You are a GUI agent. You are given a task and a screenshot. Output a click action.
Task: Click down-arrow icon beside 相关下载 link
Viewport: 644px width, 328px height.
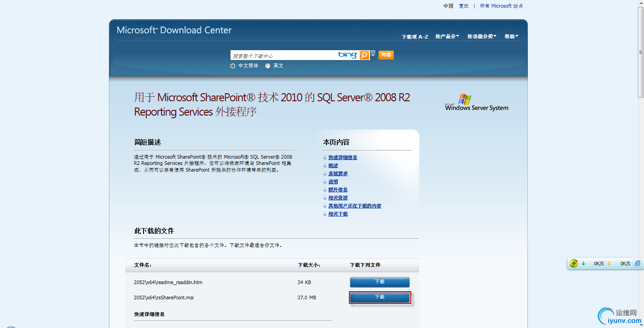(325, 214)
